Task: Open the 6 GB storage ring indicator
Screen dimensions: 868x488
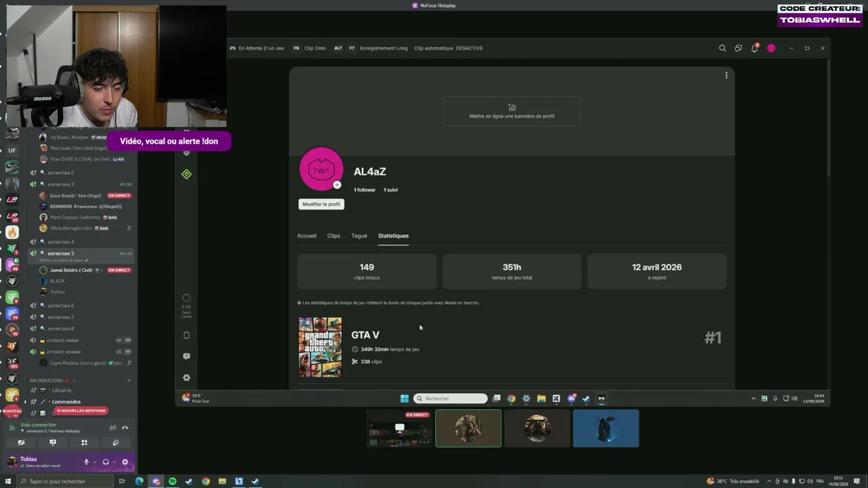Action: point(186,298)
